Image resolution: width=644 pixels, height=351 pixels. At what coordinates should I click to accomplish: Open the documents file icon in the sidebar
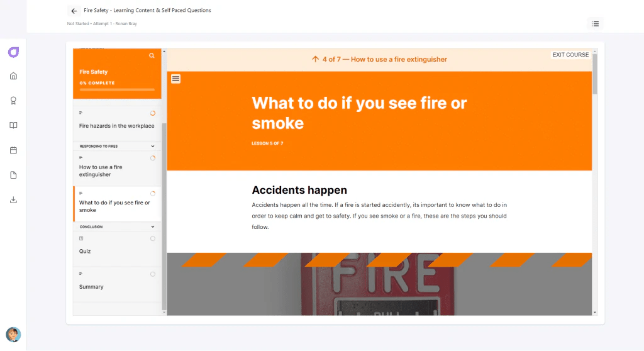coord(14,175)
